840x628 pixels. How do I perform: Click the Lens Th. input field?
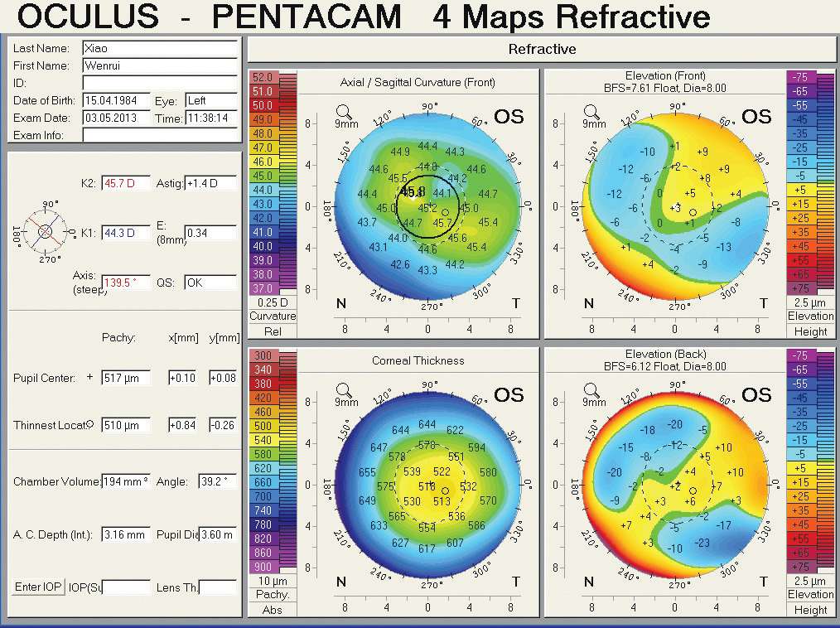point(218,587)
